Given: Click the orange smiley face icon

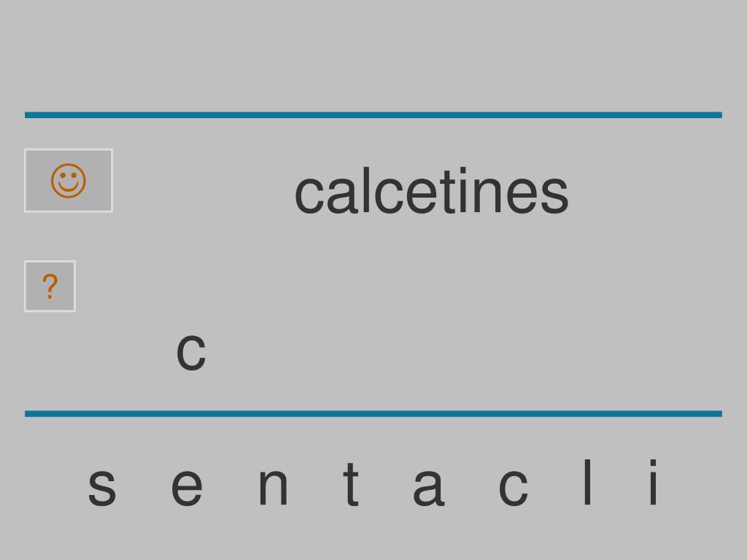Looking at the screenshot, I should coord(69,181).
